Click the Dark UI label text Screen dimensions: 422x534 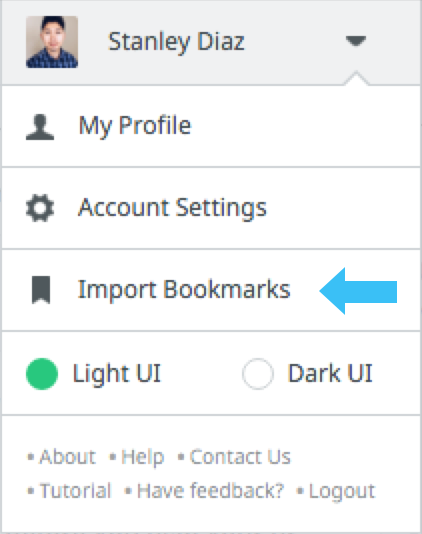point(330,374)
